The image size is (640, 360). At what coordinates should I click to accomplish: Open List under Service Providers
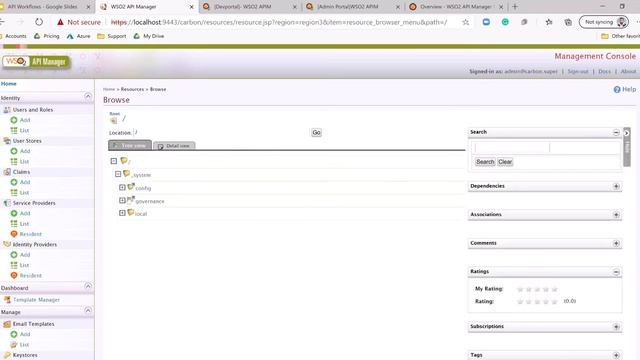coord(24,224)
